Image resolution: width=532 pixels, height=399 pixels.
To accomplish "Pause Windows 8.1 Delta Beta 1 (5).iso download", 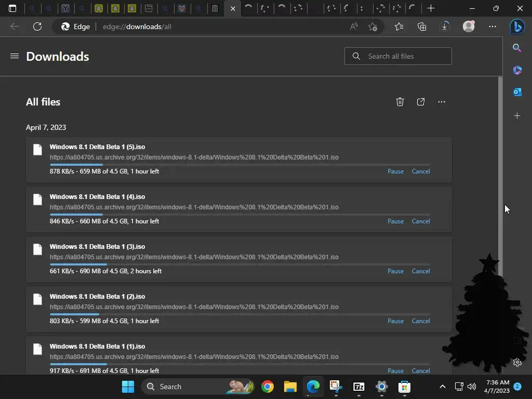I will click(395, 171).
